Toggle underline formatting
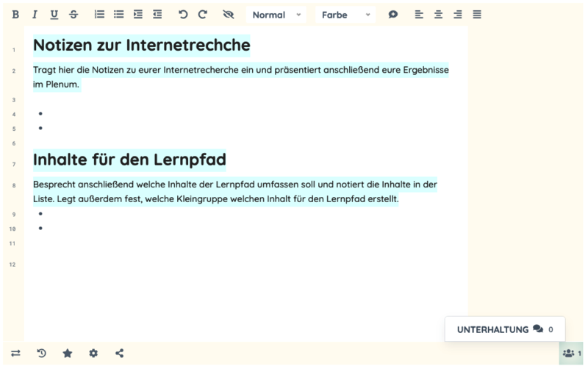Screen dimensions: 588x369 click(x=54, y=15)
